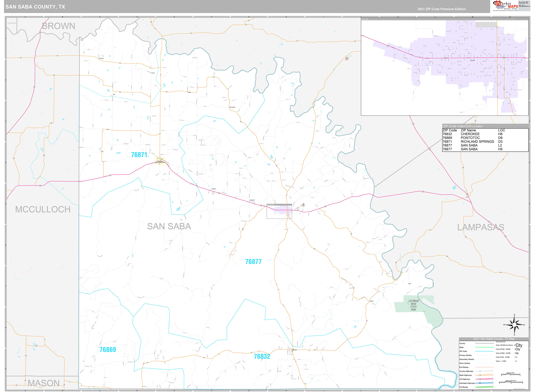Click the Interstate Highways shield symbol in legend
The width and height of the screenshot is (533, 392).
tap(480, 383)
